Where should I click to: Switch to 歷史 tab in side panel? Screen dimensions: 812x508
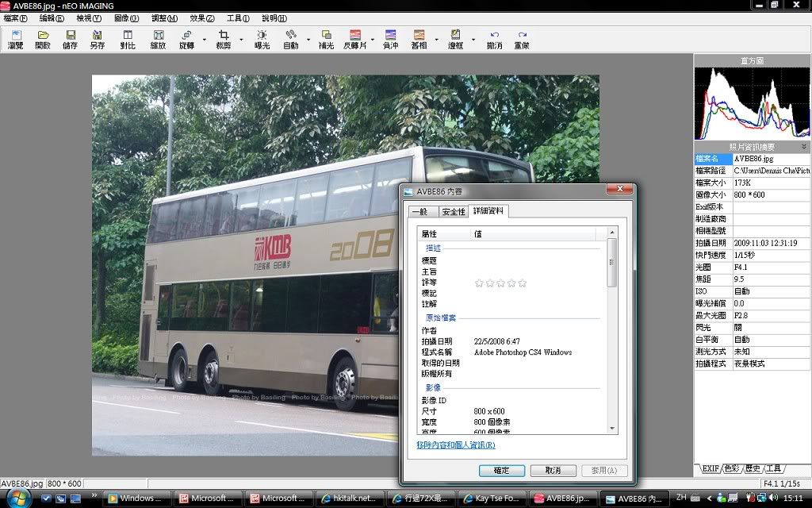[753, 468]
